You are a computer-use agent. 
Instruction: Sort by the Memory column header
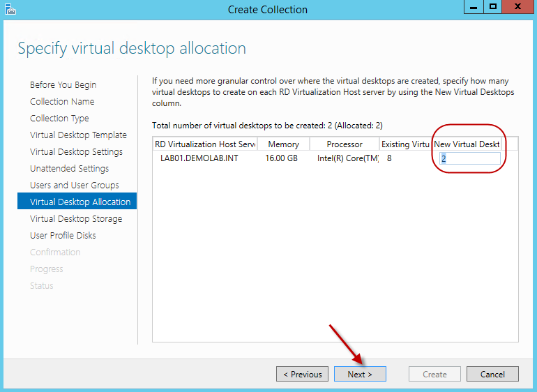(283, 144)
